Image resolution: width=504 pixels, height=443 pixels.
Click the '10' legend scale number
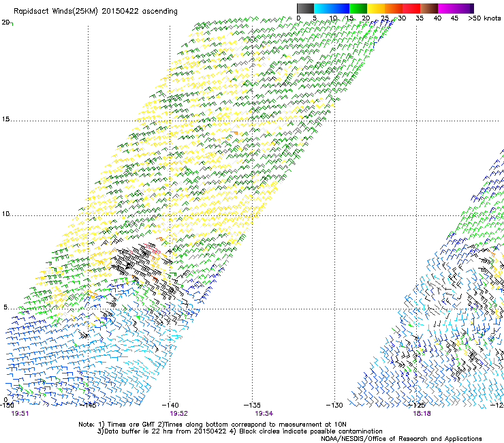(x=333, y=18)
